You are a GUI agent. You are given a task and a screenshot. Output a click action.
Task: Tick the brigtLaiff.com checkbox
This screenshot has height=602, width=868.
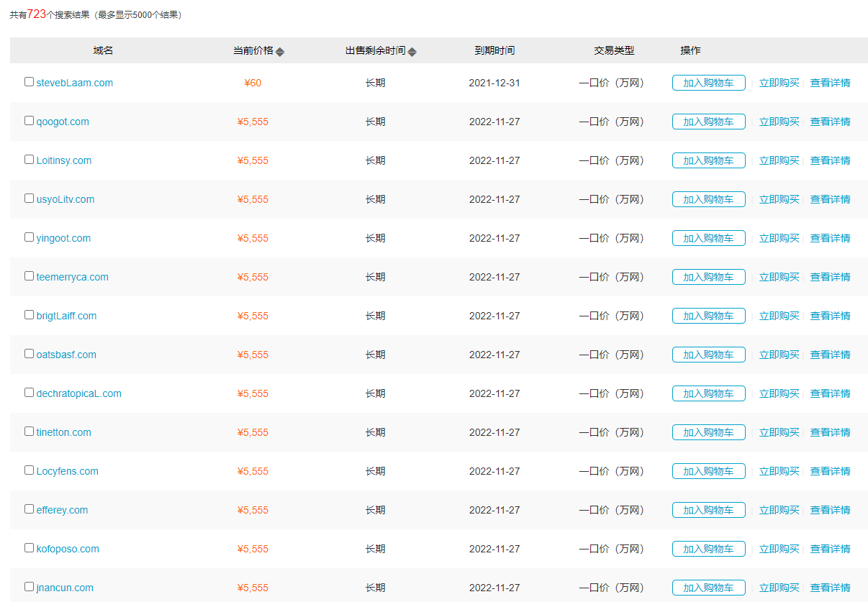click(30, 315)
